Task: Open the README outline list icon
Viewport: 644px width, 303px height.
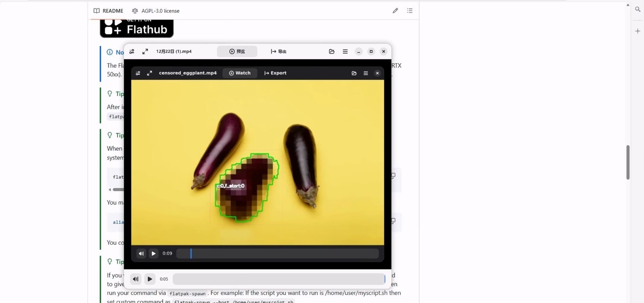Action: coord(410,11)
